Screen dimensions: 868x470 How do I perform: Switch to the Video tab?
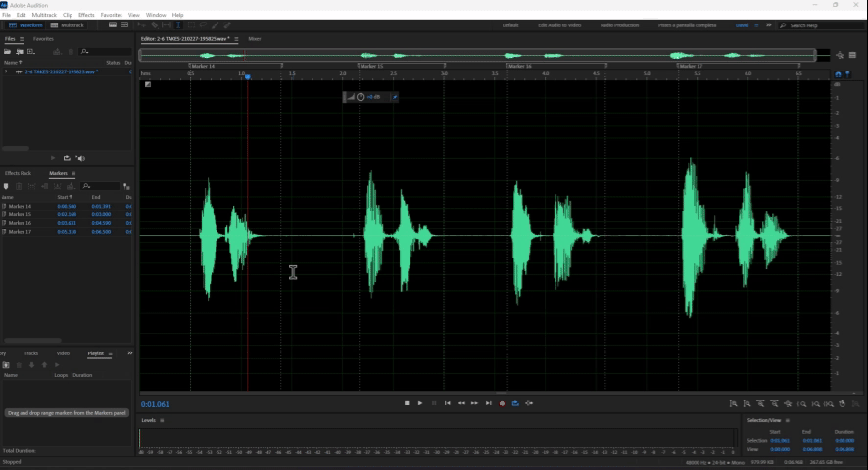pyautogui.click(x=63, y=353)
